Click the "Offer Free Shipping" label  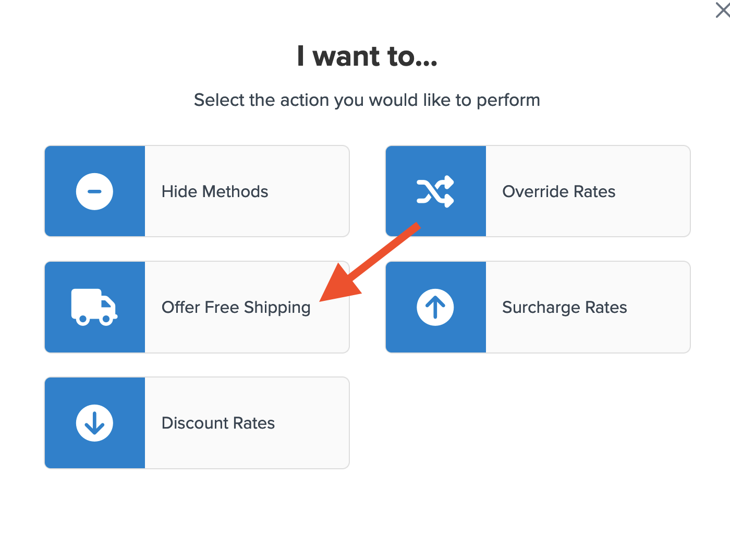(x=236, y=307)
